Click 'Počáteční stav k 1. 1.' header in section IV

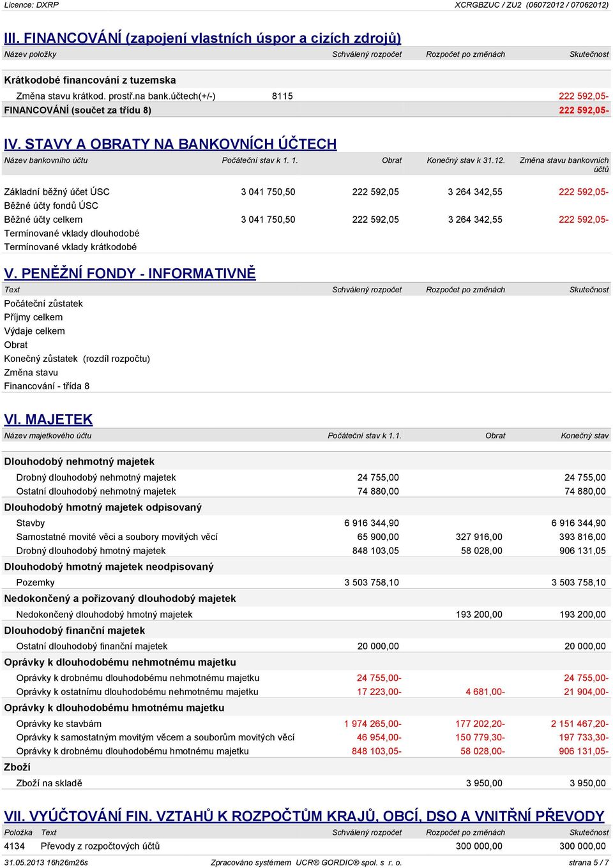coord(260,160)
